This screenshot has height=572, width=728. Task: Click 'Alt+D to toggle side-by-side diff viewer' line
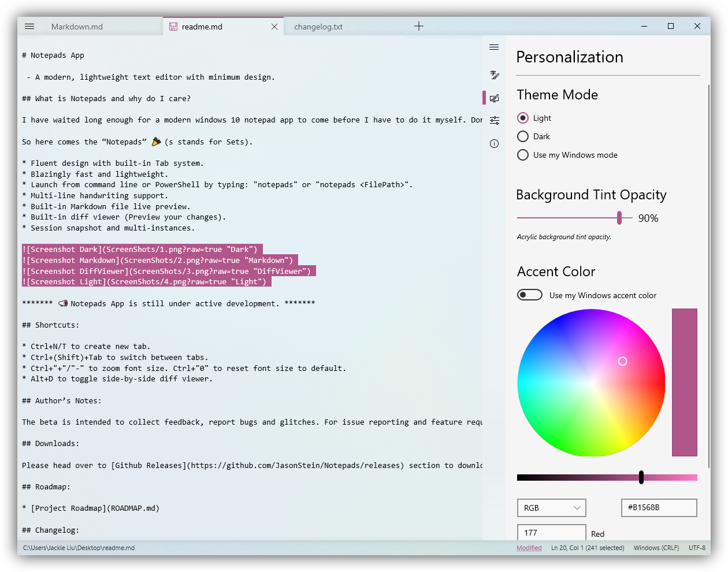[117, 379]
